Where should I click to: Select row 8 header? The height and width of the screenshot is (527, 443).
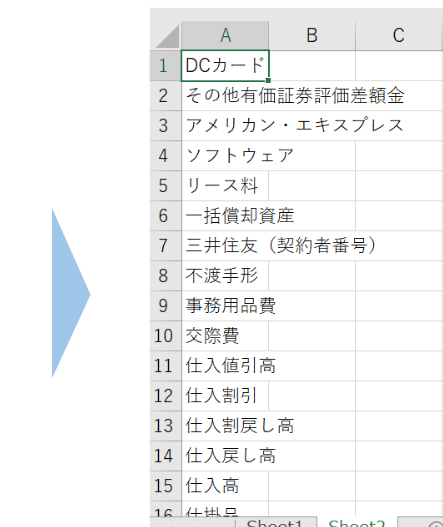[x=165, y=276]
